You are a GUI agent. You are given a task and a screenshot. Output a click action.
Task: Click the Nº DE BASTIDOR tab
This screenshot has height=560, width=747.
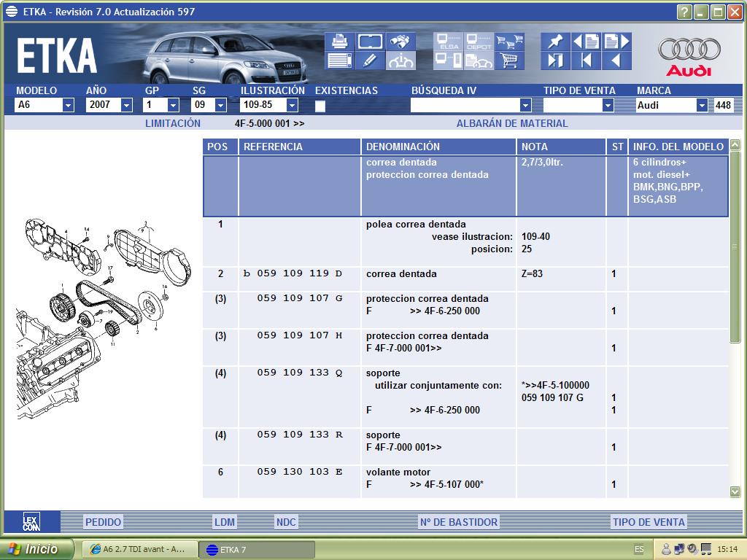[458, 522]
